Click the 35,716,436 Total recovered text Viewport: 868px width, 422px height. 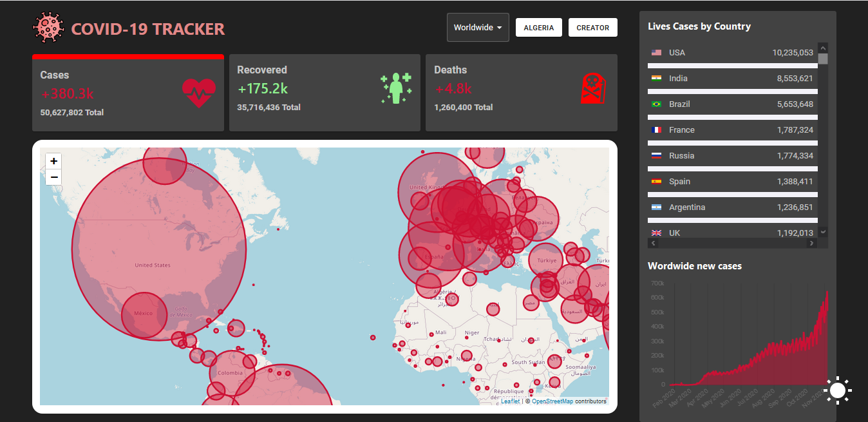pyautogui.click(x=269, y=108)
